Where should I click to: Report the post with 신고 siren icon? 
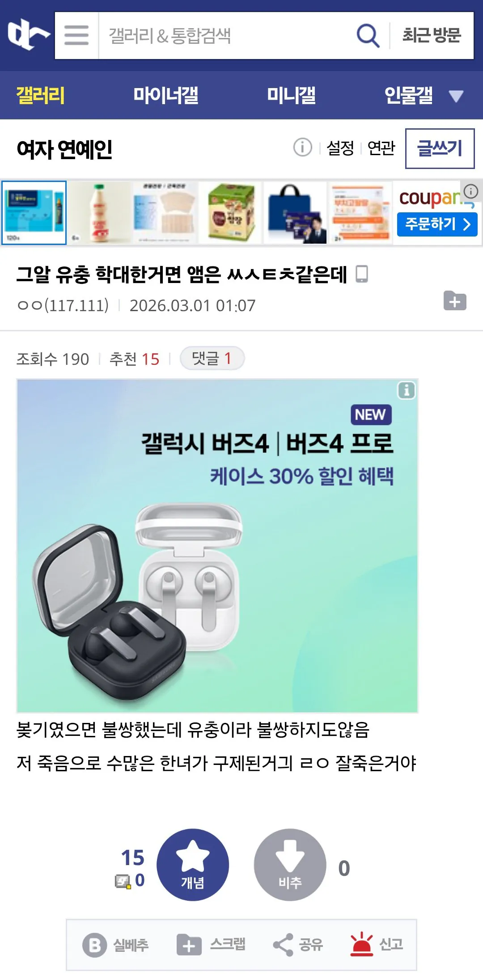[377, 944]
